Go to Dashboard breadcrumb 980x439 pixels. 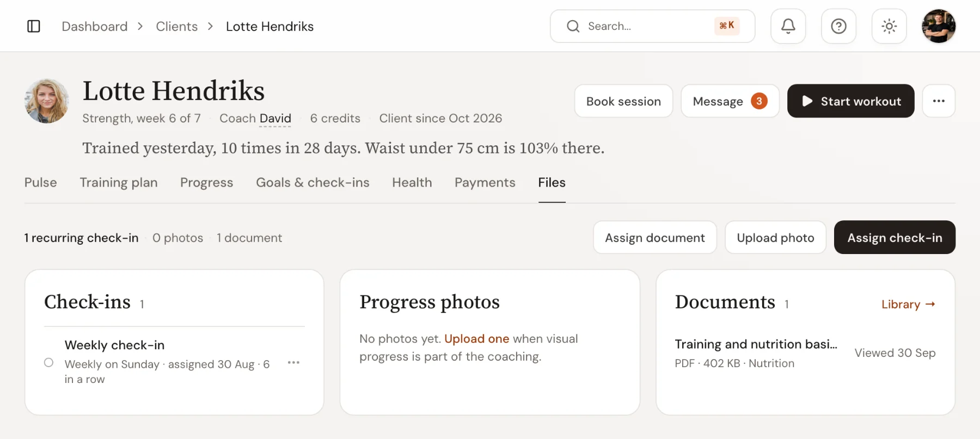point(95,26)
